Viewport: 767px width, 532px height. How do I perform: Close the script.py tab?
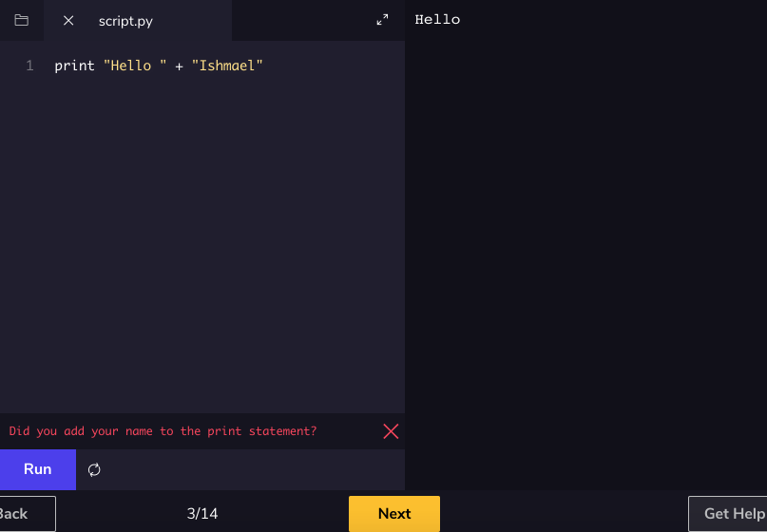coord(68,21)
